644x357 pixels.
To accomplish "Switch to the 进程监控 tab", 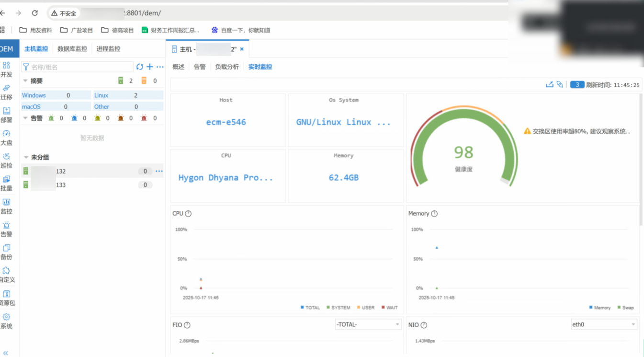I will [x=108, y=49].
